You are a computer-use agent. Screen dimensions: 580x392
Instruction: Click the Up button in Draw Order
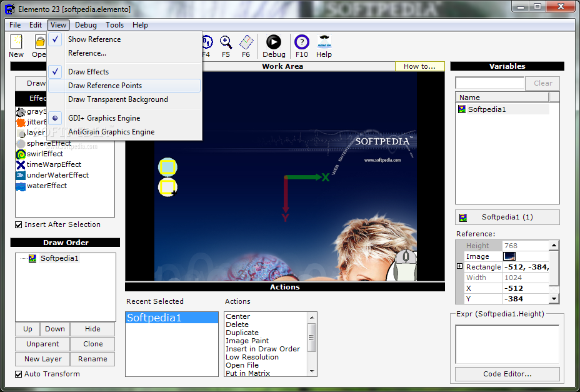27,329
